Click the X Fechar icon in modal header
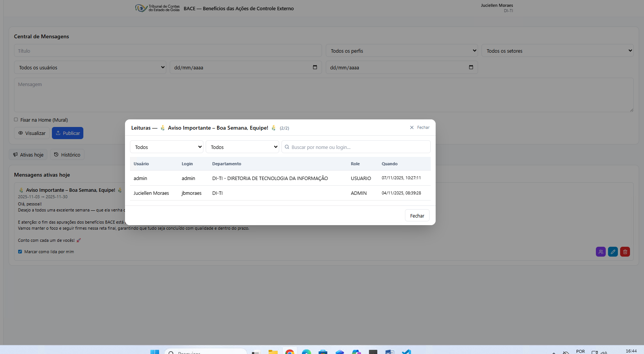Viewport: 644px width, 354px height. click(x=412, y=128)
